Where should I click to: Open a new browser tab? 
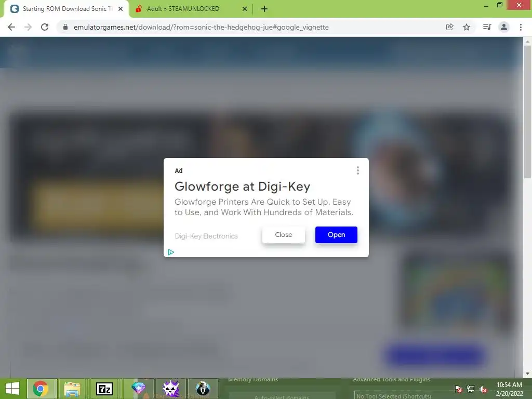264,9
